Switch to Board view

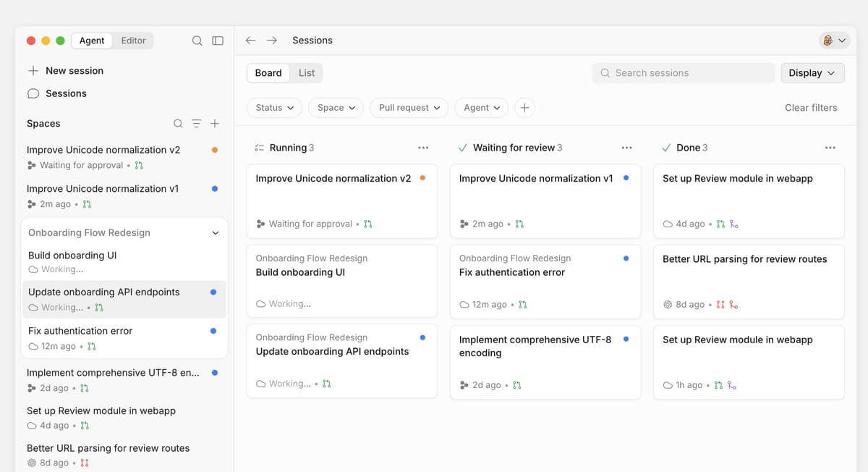(268, 73)
